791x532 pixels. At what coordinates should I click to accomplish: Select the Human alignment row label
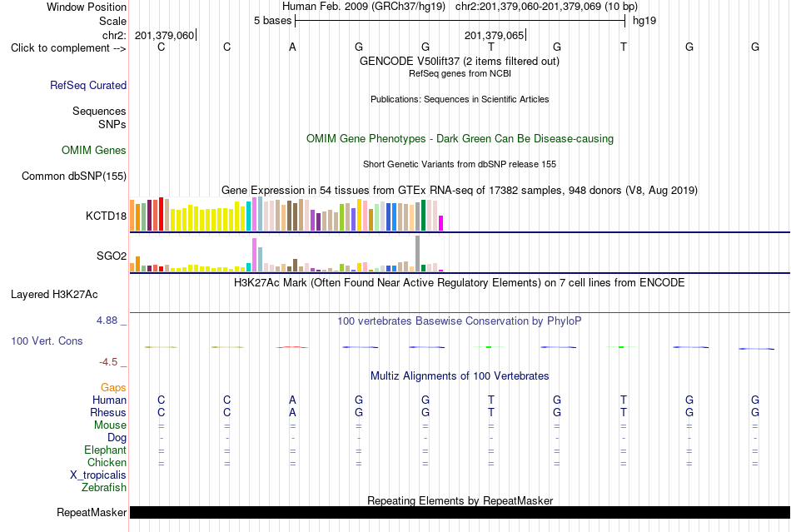[109, 400]
